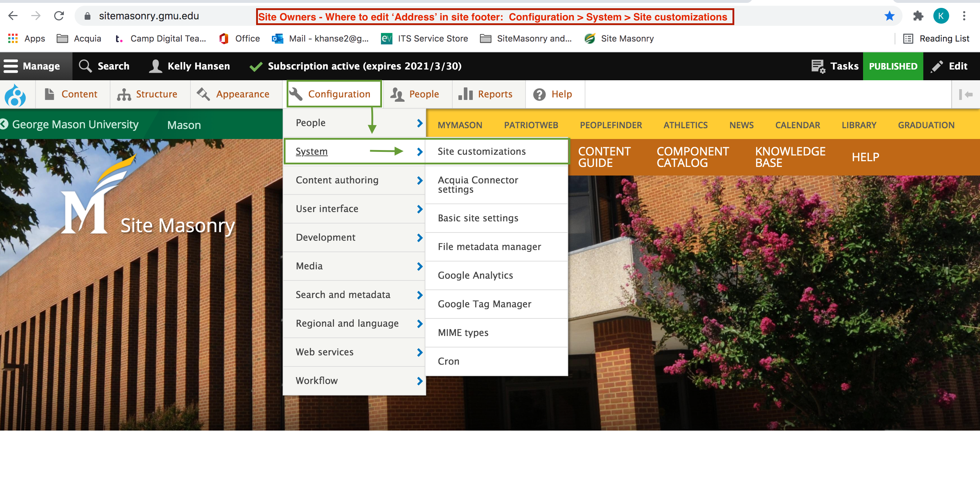
Task: Click the Structure sitemap icon
Action: click(124, 94)
